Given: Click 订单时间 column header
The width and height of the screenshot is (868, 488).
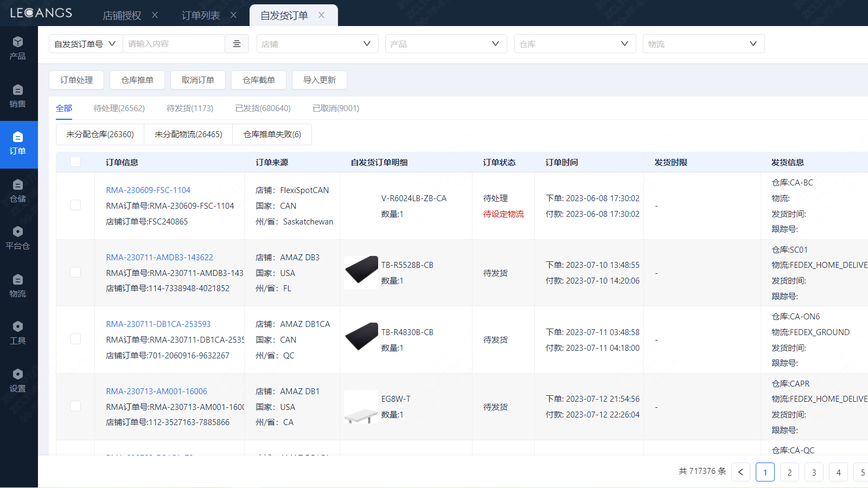Looking at the screenshot, I should click(x=561, y=162).
